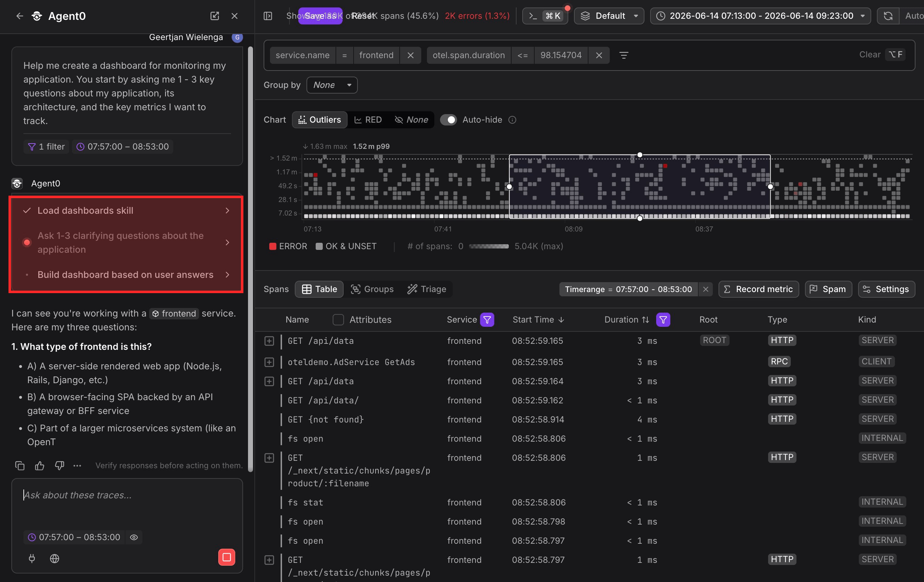Switch chart to RED

(x=368, y=120)
